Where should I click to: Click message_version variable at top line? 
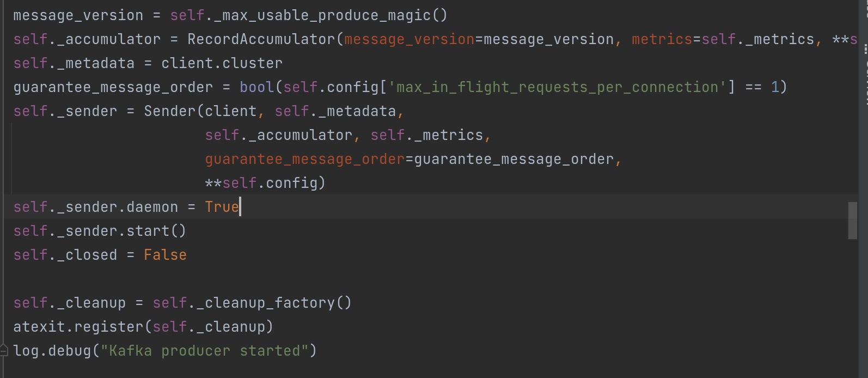[78, 15]
